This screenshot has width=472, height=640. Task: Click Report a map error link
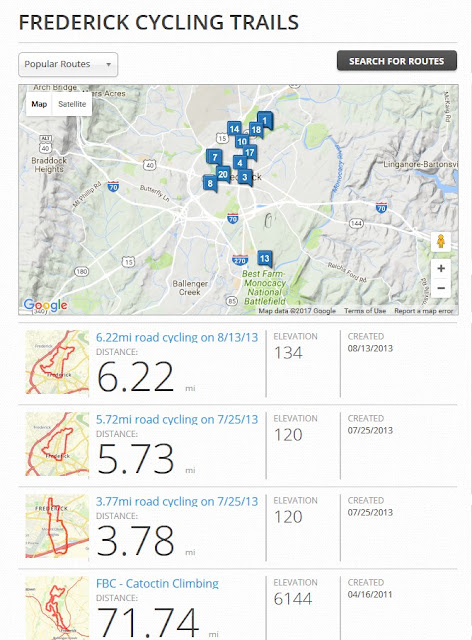click(423, 311)
